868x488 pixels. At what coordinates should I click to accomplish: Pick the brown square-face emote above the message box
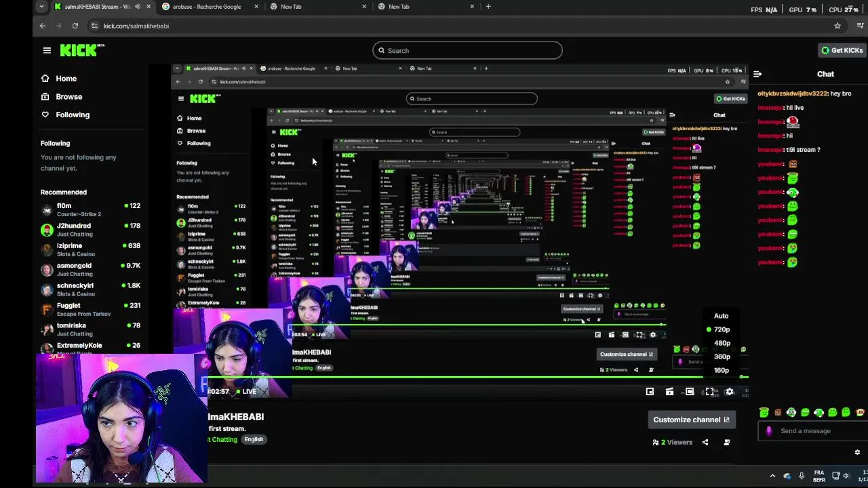[778, 412]
